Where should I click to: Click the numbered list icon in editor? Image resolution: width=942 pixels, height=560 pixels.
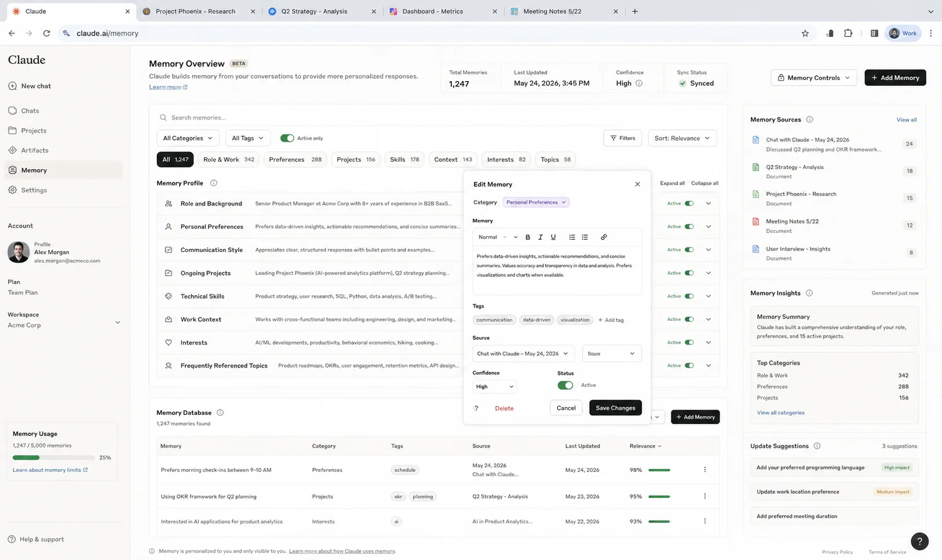[x=572, y=237]
